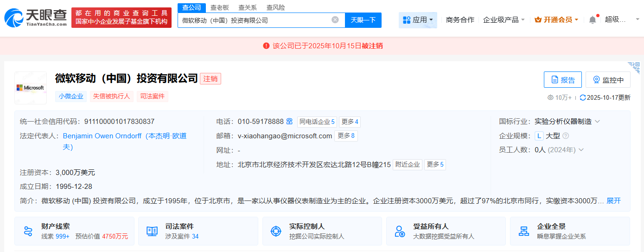Click the 失信被执行人 tag
644x252 pixels.
[112, 96]
